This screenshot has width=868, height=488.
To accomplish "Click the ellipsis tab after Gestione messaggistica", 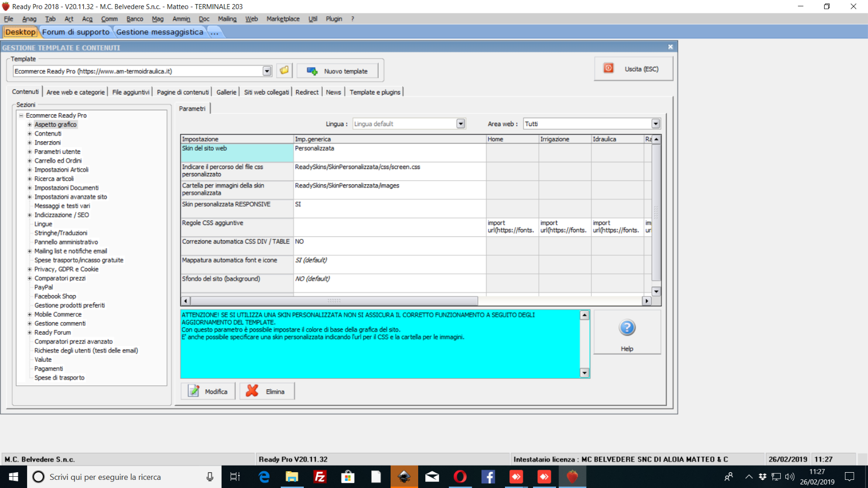I will [214, 32].
